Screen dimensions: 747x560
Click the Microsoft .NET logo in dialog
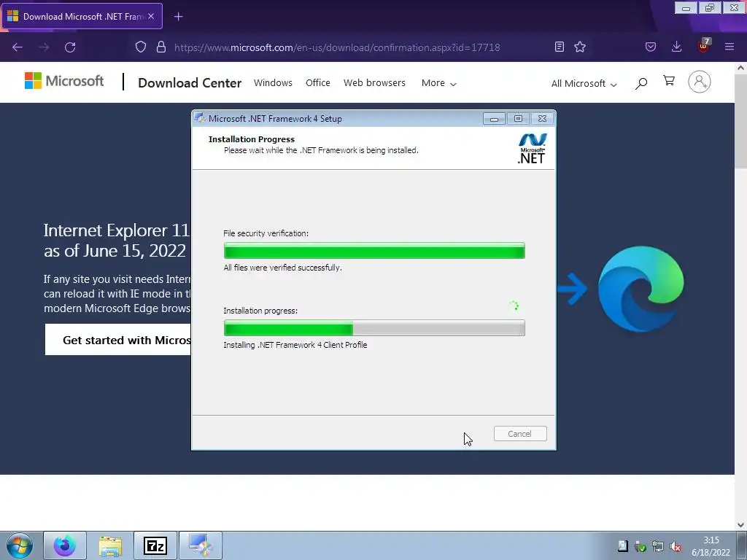coord(532,149)
